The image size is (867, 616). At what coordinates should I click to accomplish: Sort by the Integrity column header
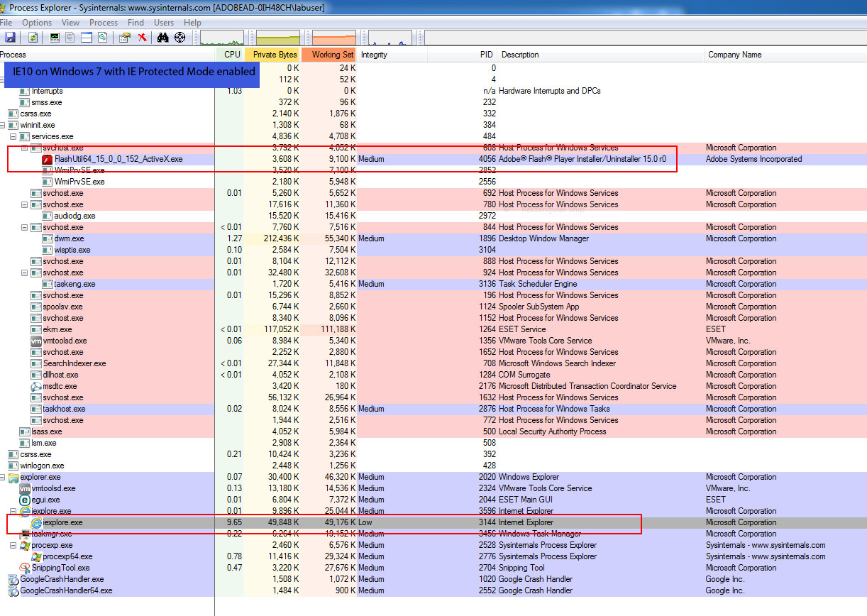[392, 55]
